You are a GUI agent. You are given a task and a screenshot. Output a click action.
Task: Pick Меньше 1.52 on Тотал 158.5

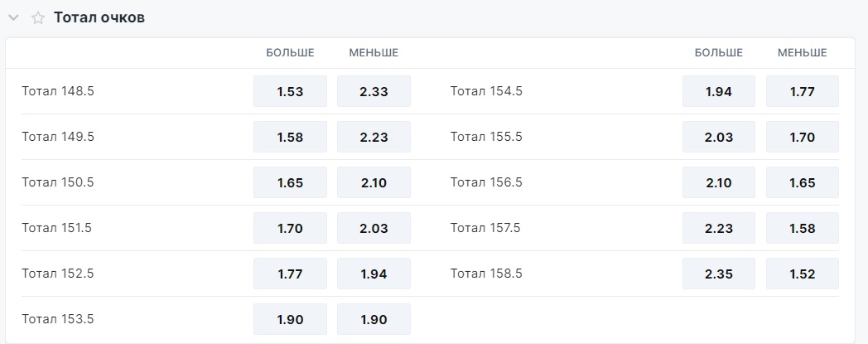tap(803, 274)
